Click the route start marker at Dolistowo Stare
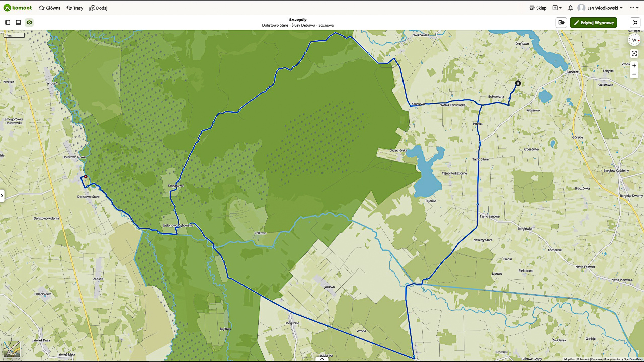644x362 pixels. click(86, 176)
